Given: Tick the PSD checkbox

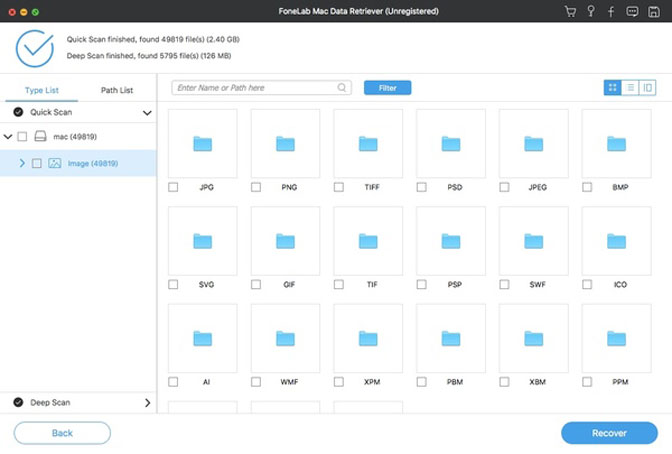Looking at the screenshot, I should 422,187.
